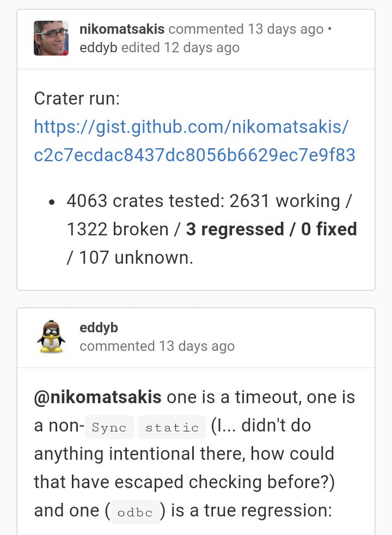Open the gist.github.com crater run link

(x=194, y=141)
